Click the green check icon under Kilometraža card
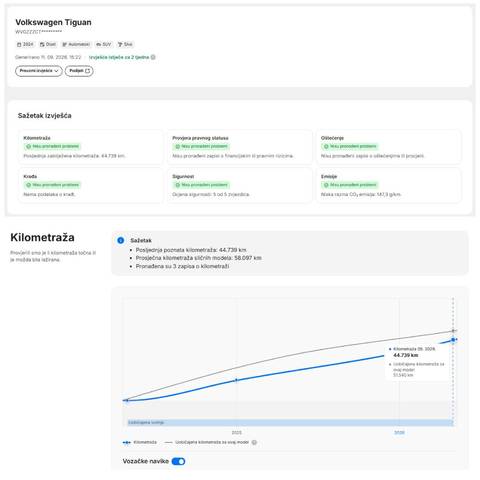The image size is (480, 480). point(28,146)
